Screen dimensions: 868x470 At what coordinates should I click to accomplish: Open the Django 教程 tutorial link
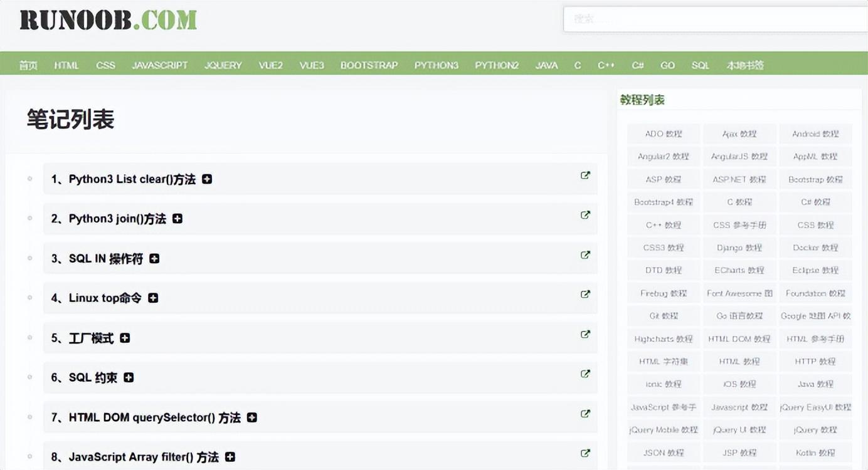click(x=739, y=248)
